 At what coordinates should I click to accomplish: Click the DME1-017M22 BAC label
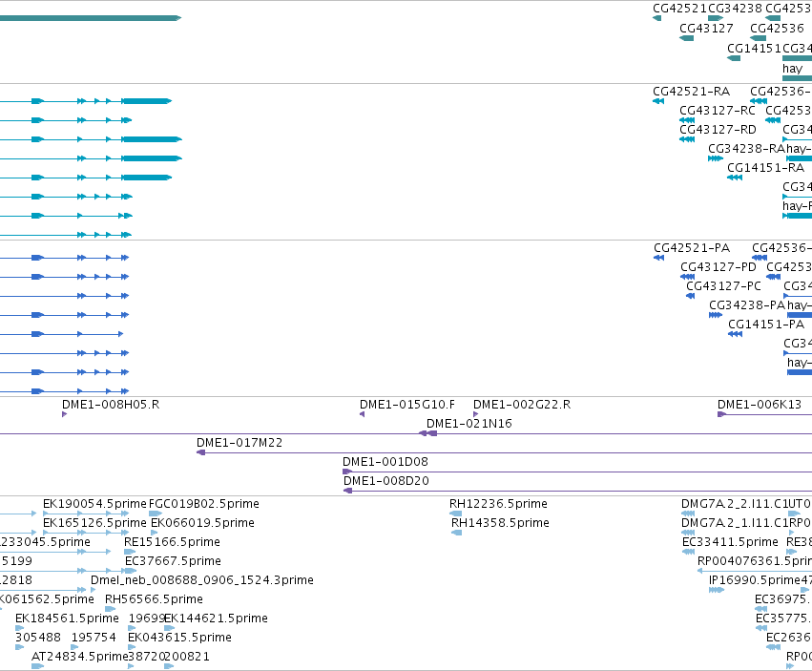pos(239,443)
